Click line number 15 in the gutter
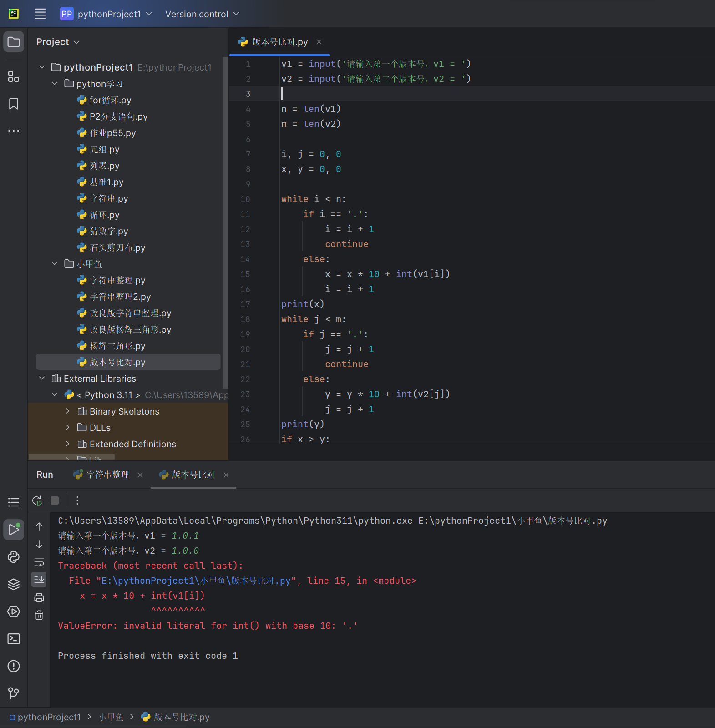 [x=245, y=274]
